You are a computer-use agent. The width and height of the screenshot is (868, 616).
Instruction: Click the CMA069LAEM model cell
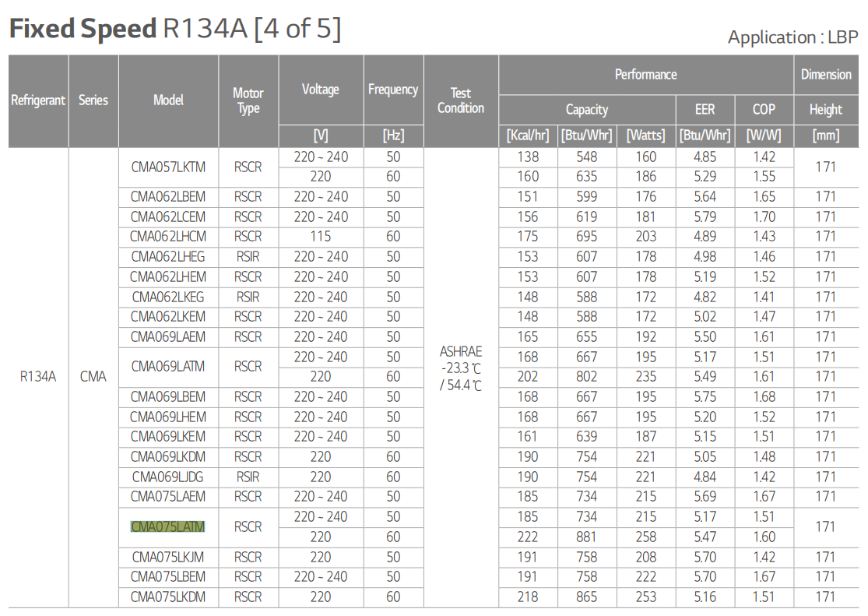[x=168, y=337]
